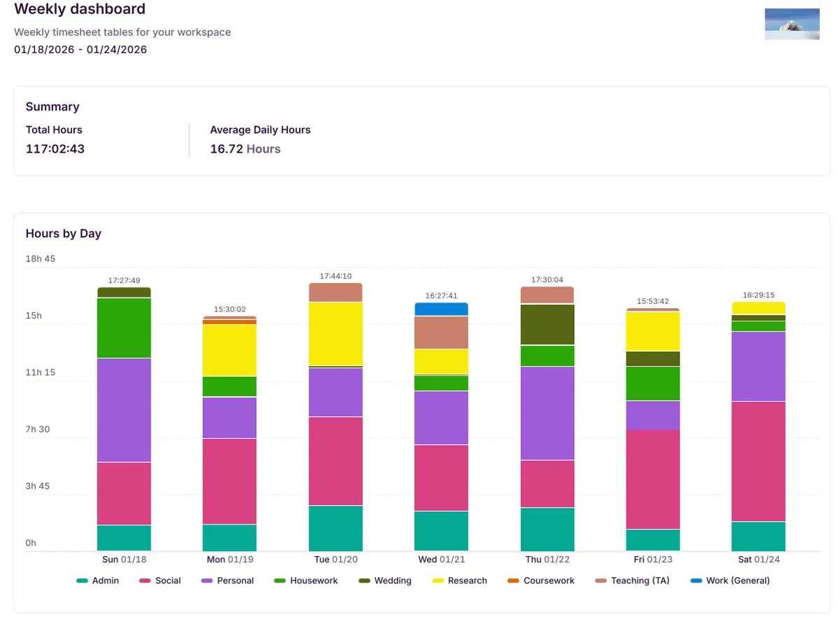Click the Total Hours value 117:02:43
840x617 pixels.
(x=55, y=148)
